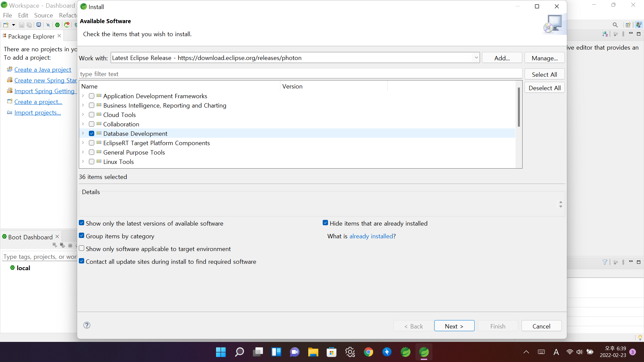Disable Group items by category
This screenshot has width=644, height=362.
pyautogui.click(x=82, y=236)
